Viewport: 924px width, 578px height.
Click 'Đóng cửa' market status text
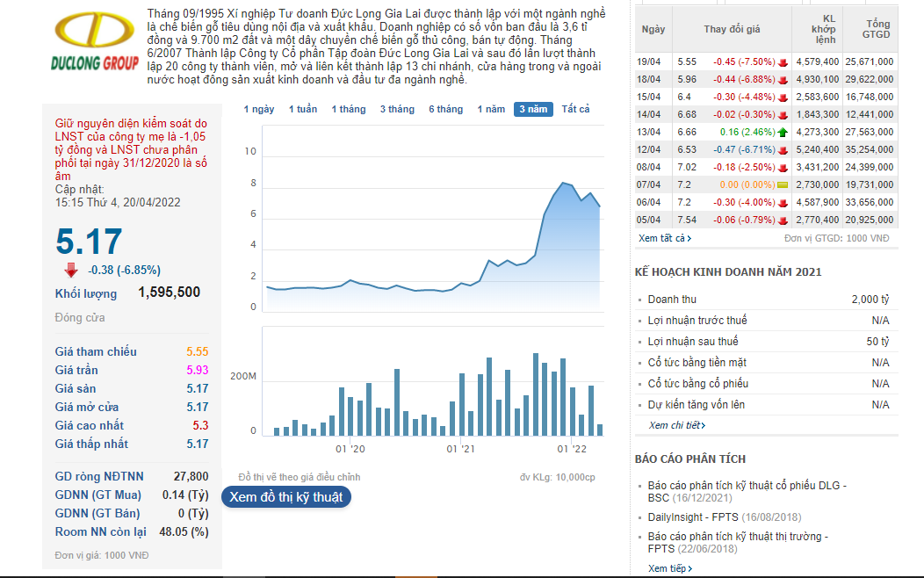(80, 318)
